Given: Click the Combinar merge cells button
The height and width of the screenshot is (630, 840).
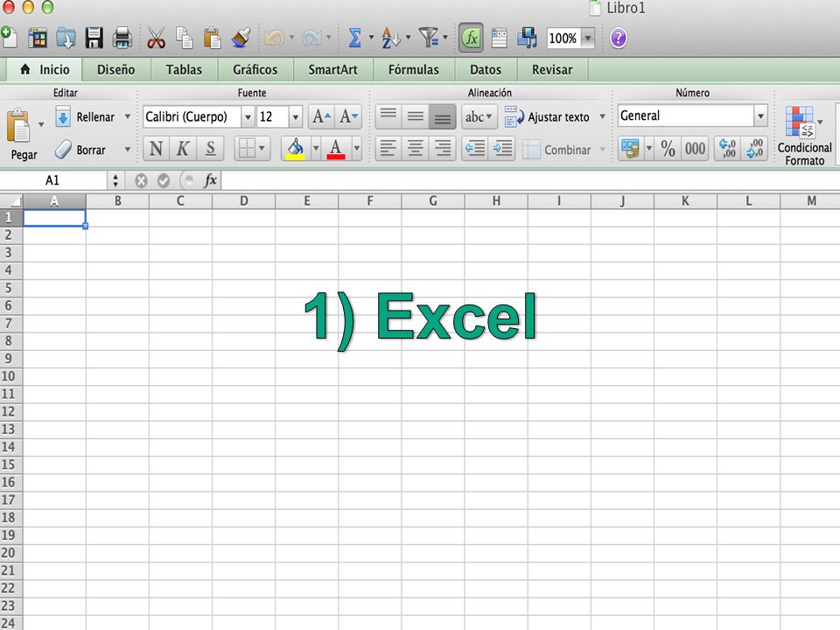Looking at the screenshot, I should click(x=557, y=150).
